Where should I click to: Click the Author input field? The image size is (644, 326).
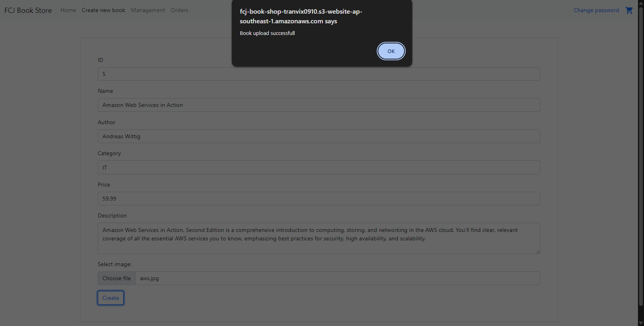pos(319,136)
